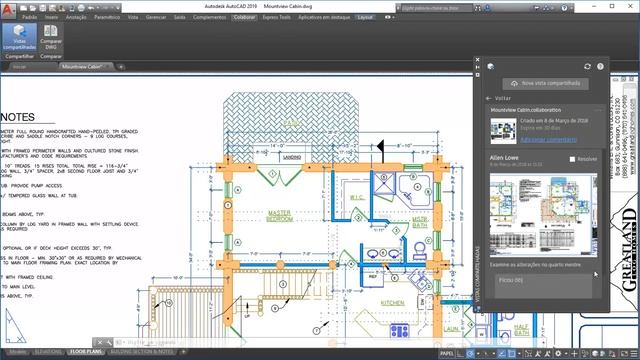Open workspace switching gear in status bar
The image size is (640, 360).
(558, 353)
